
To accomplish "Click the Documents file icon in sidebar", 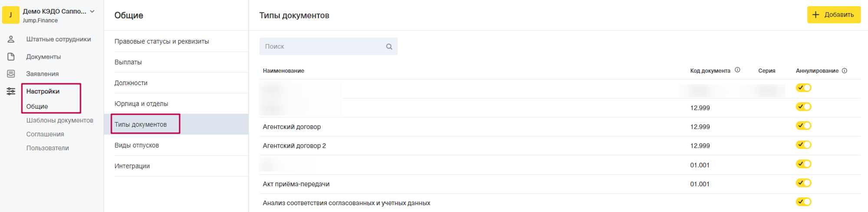I will pos(11,57).
